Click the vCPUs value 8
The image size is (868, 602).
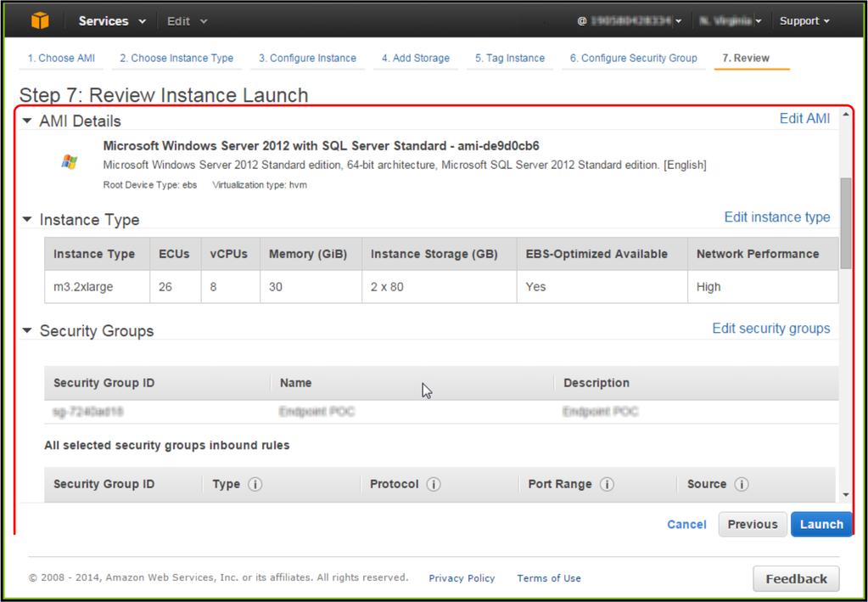[x=213, y=287]
